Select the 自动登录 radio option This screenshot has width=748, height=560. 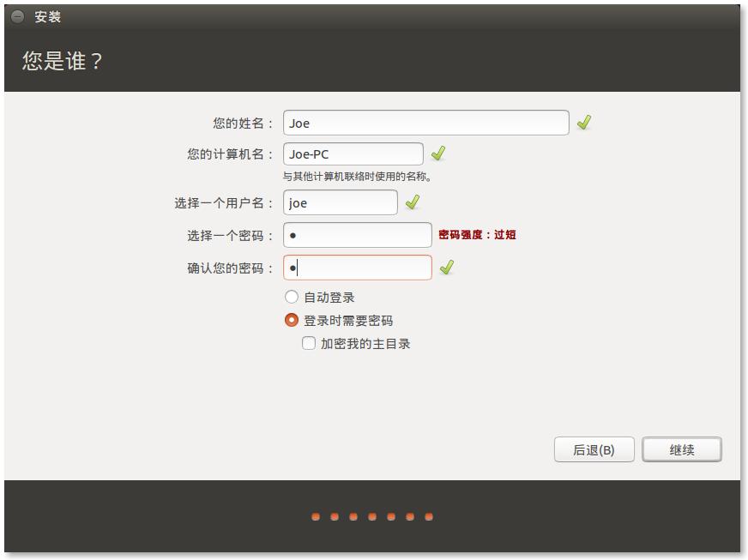(x=292, y=298)
